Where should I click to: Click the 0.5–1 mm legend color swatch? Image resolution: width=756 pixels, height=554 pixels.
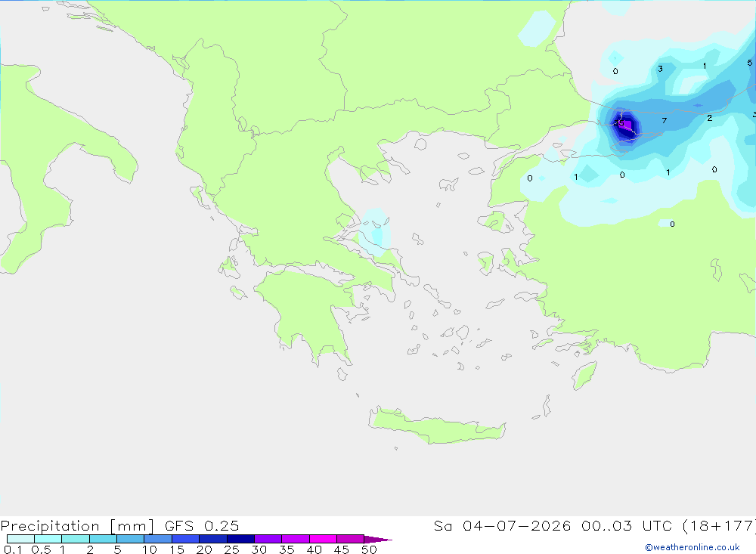click(48, 539)
